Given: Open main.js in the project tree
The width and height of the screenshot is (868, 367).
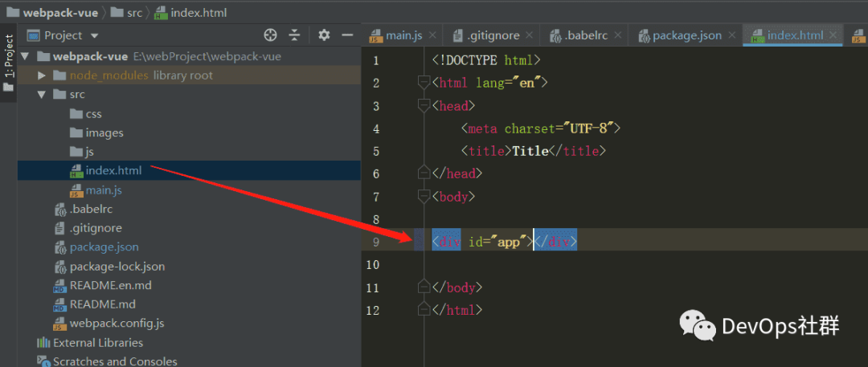Looking at the screenshot, I should (x=96, y=190).
